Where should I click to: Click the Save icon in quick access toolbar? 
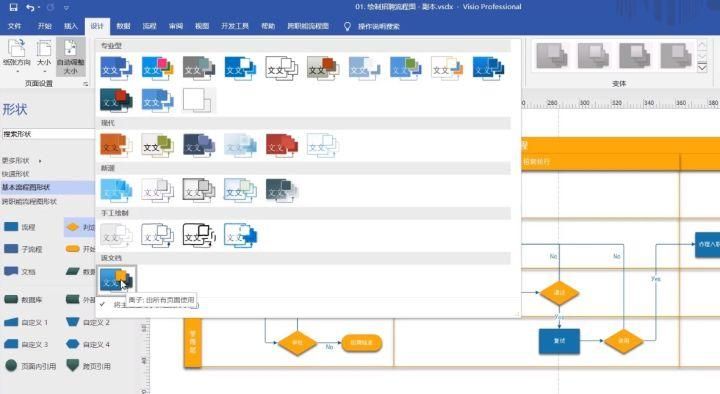13,7
